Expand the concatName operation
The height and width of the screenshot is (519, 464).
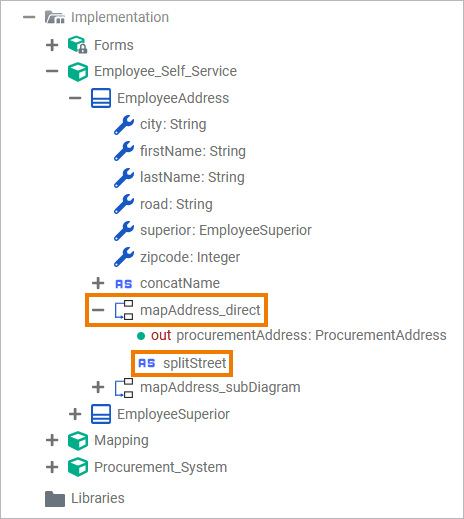coord(98,283)
